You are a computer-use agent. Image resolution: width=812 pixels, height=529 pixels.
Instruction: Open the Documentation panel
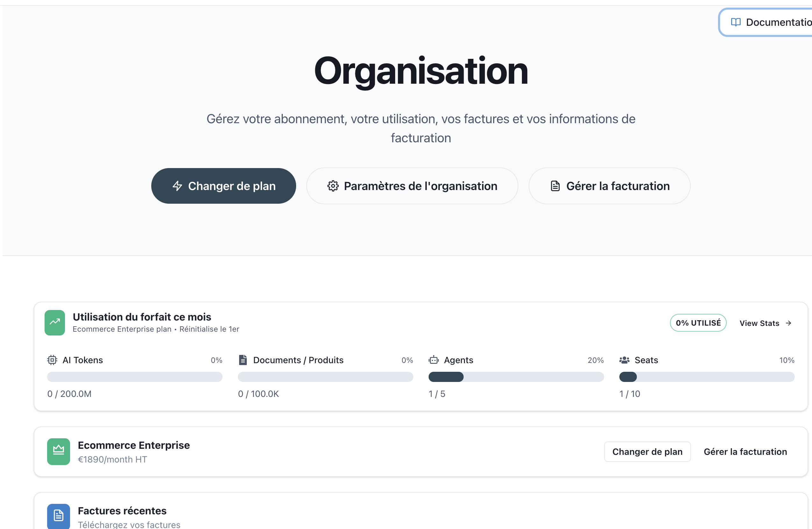[x=774, y=22]
